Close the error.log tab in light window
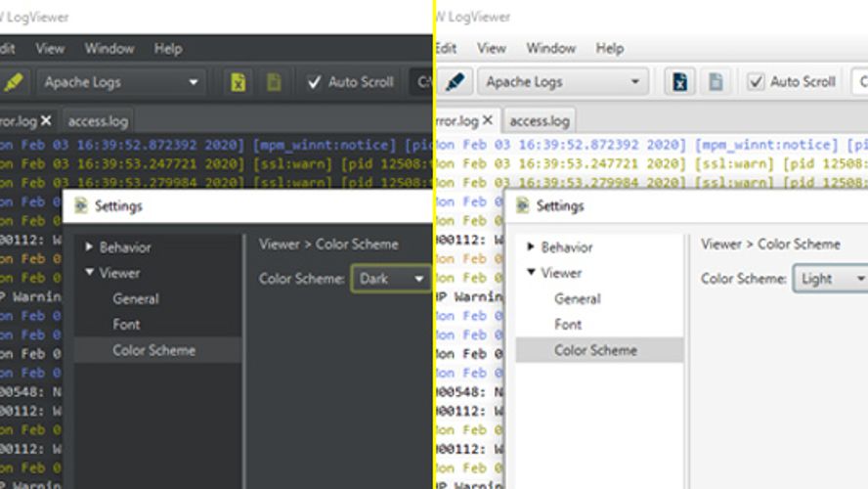The image size is (868, 489). pos(488,120)
